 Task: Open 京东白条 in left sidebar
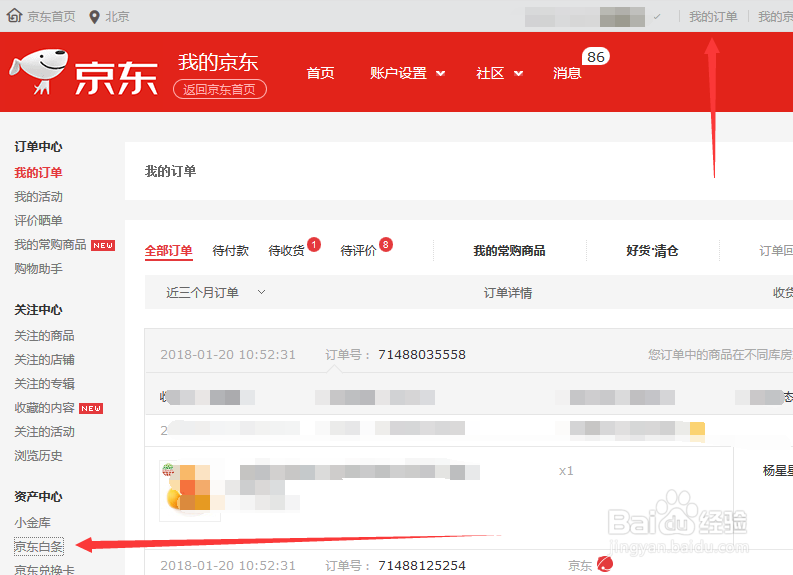[38, 546]
